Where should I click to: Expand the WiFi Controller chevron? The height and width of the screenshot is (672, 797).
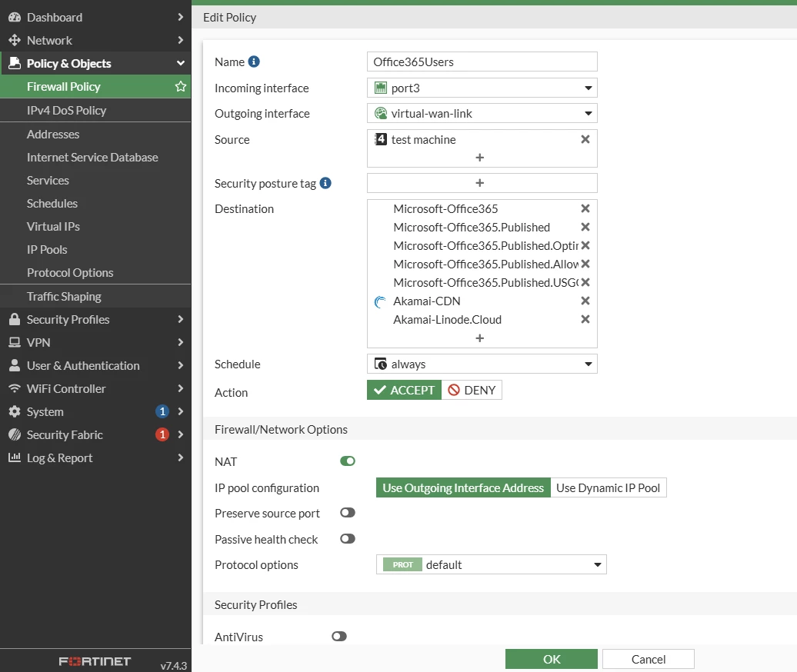pyautogui.click(x=180, y=388)
